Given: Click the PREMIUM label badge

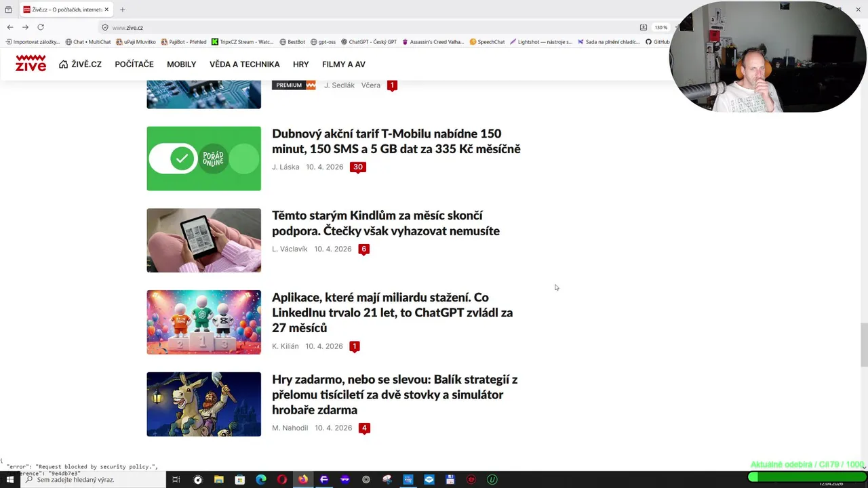Looking at the screenshot, I should (x=294, y=85).
